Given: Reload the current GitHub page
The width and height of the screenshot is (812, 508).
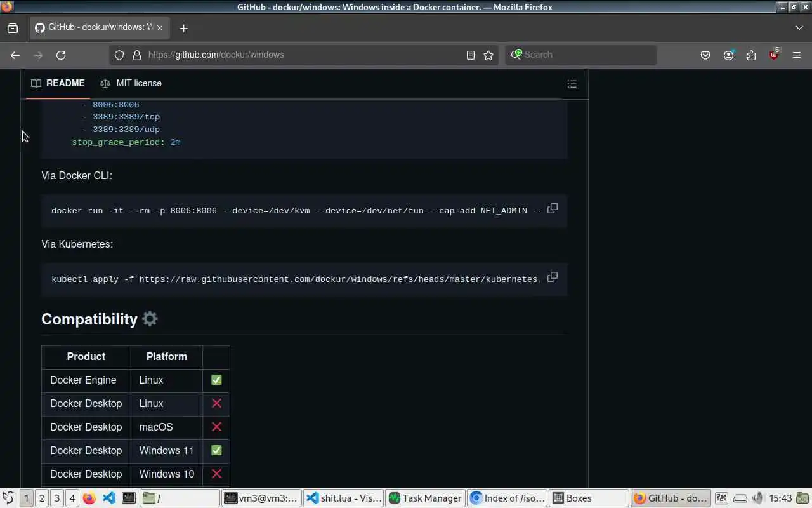Looking at the screenshot, I should [61, 55].
